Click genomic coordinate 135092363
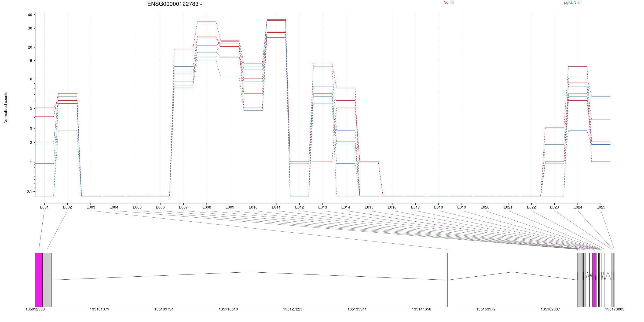644x322 pixels. (x=35, y=309)
